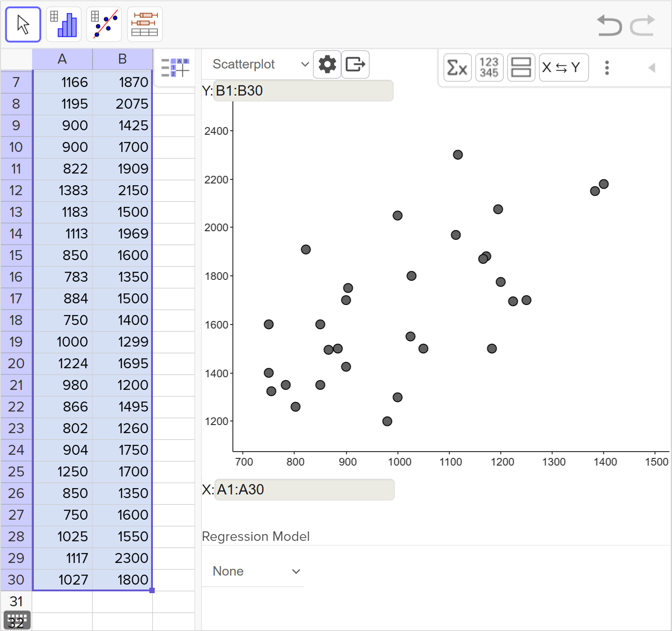Select cell containing 1495
Viewport: 672px width, 631px height.
click(x=122, y=407)
